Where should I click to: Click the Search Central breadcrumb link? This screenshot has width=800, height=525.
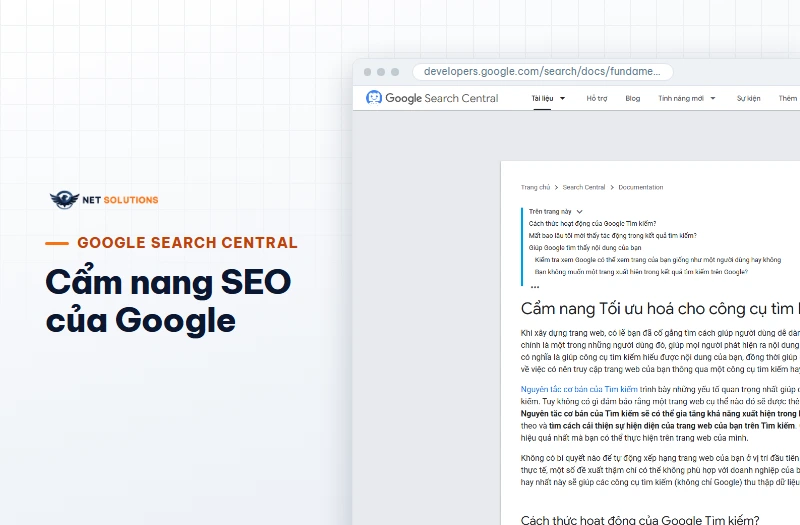[584, 187]
